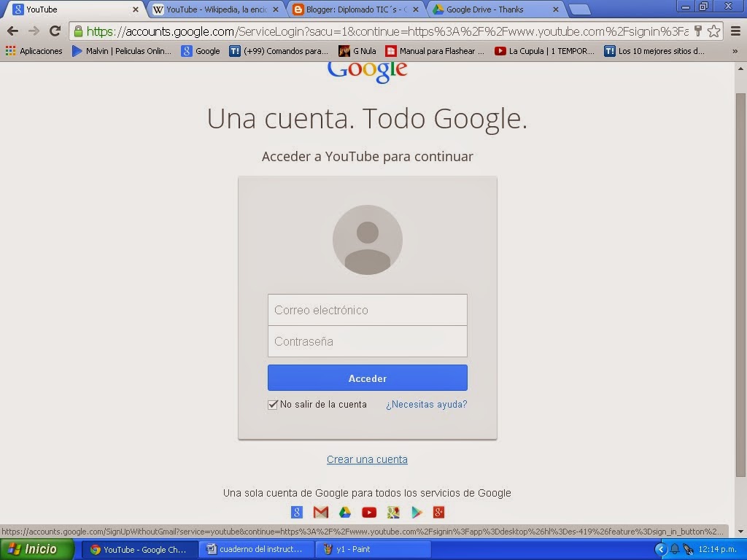The width and height of the screenshot is (747, 560).
Task: Click the 12:14 p.m. system clock
Action: click(718, 550)
